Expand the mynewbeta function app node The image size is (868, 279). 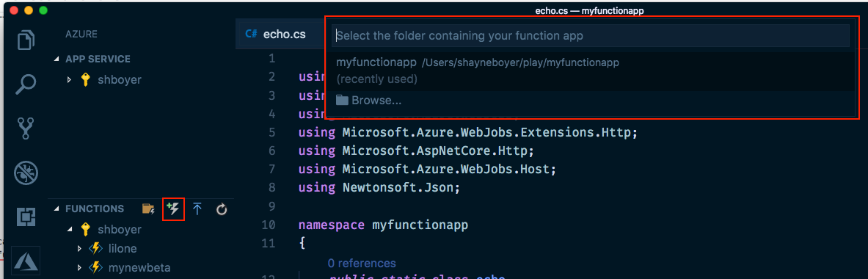(80, 268)
